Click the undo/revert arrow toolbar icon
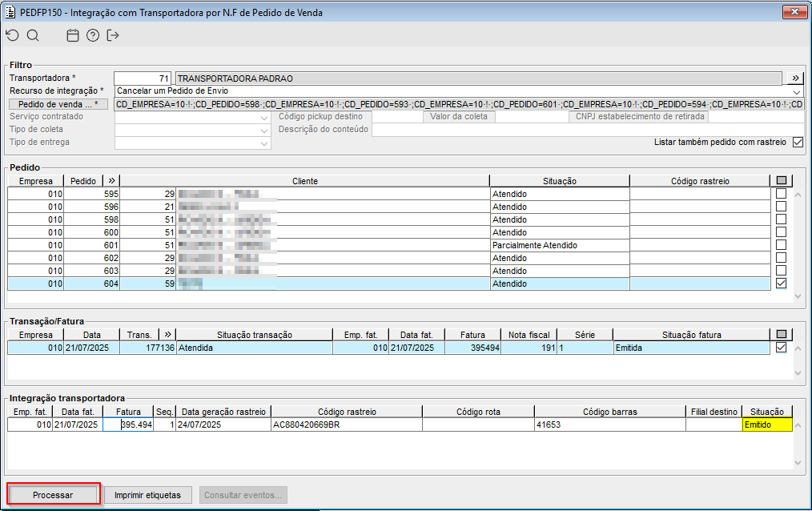 click(12, 35)
